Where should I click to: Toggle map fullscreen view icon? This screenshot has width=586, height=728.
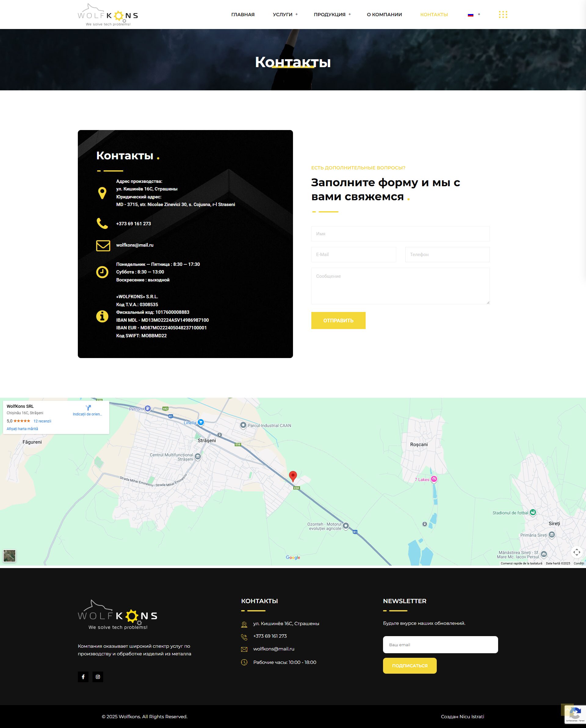[577, 552]
